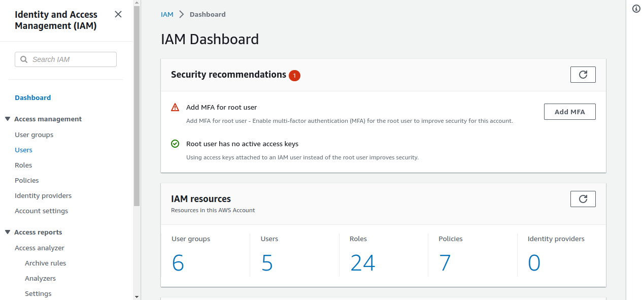The image size is (644, 300).
Task: Open the Analyzers page
Action: (x=41, y=278)
